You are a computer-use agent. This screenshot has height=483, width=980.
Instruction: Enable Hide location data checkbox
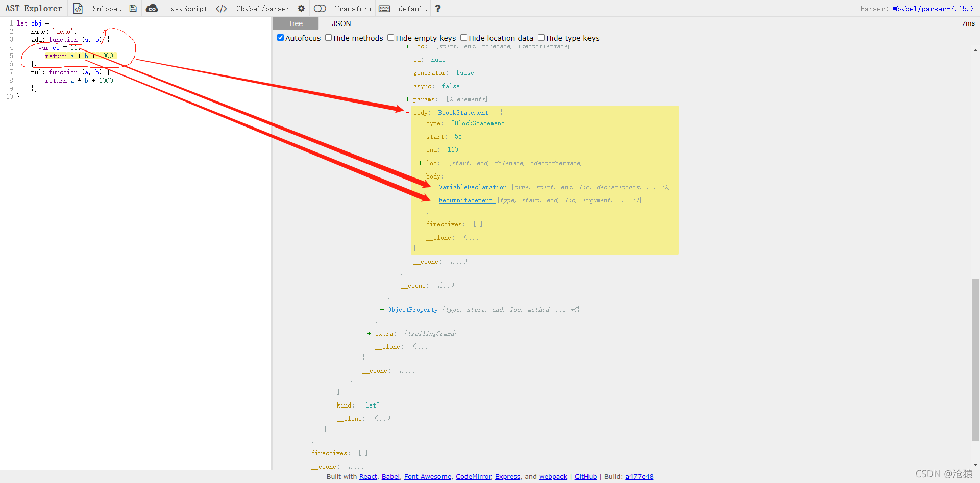tap(464, 38)
